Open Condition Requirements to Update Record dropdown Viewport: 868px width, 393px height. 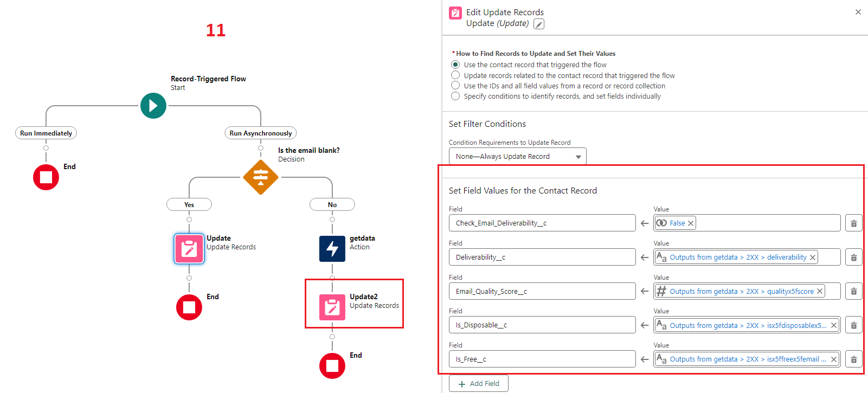517,157
